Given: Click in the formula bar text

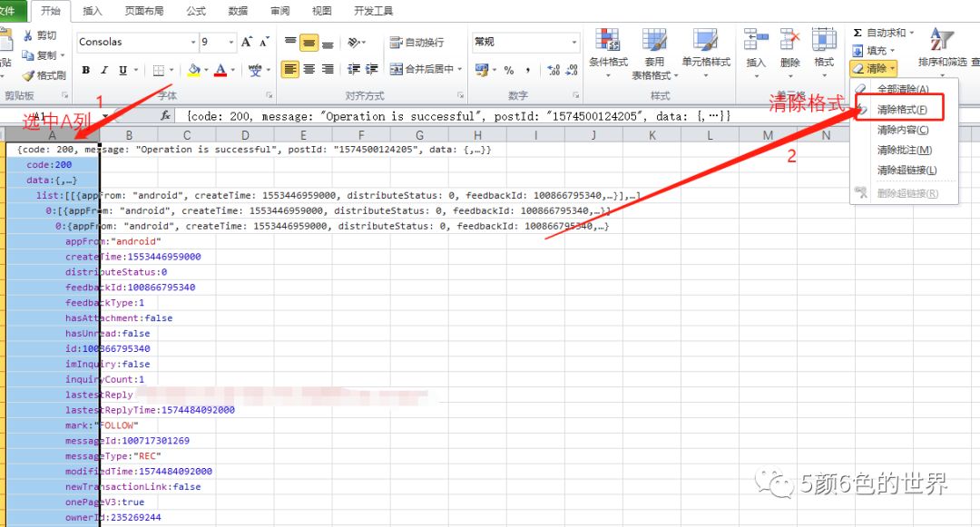Looking at the screenshot, I should (457, 116).
